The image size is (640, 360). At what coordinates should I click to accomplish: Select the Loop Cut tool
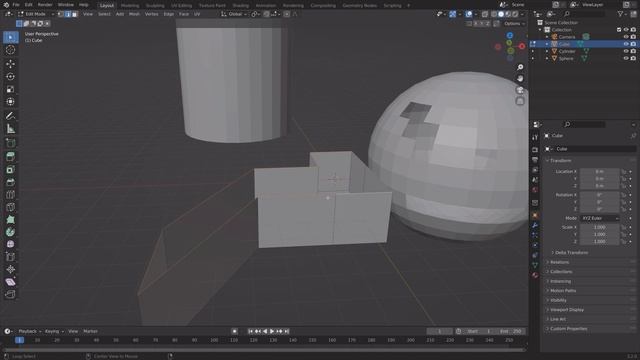[x=11, y=195]
